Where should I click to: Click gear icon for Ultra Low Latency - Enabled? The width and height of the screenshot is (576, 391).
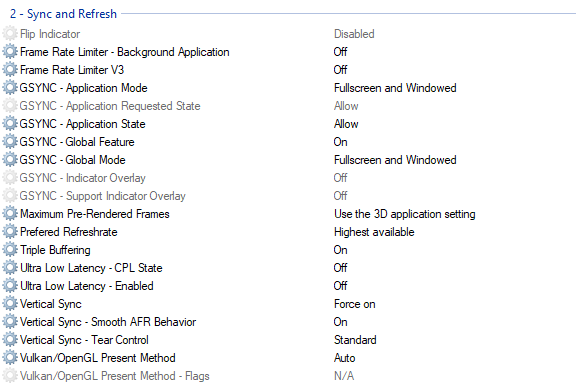tap(10, 286)
